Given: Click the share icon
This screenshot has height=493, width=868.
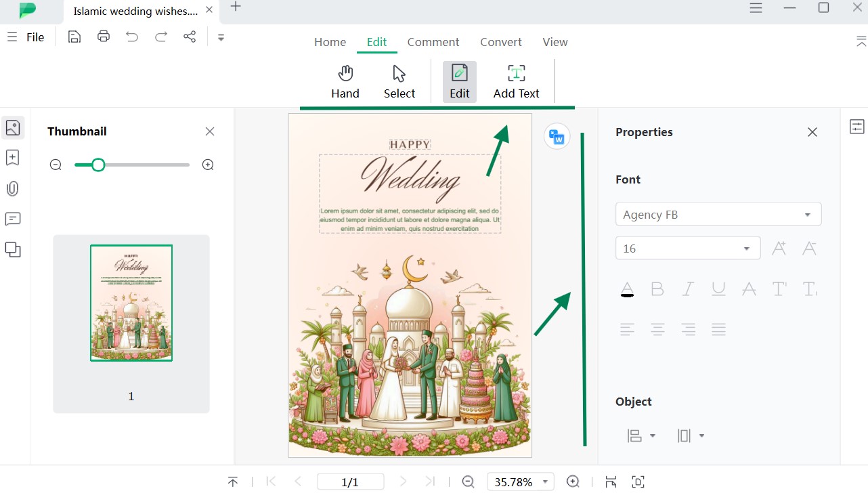Looking at the screenshot, I should tap(190, 37).
